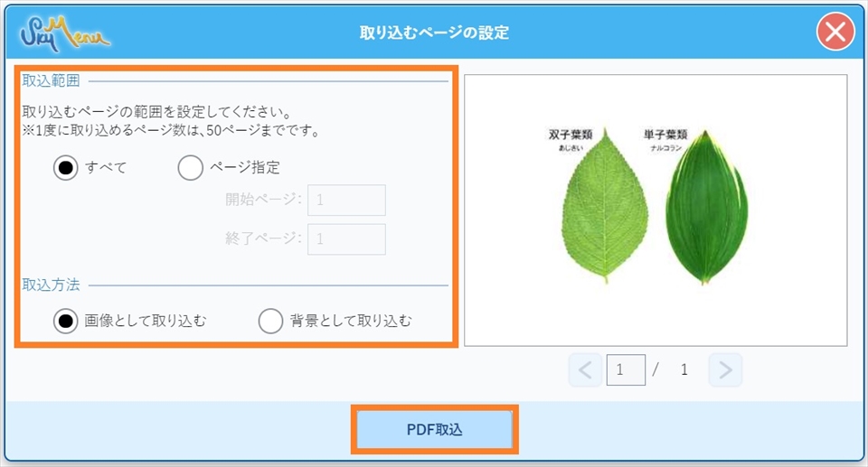The image size is (868, 467).
Task: Select 背景として取り込む import method
Action: coord(272,321)
